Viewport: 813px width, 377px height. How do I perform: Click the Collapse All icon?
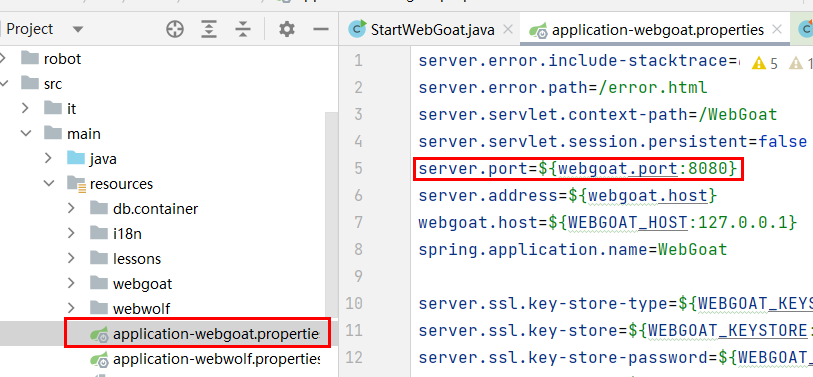click(x=242, y=30)
